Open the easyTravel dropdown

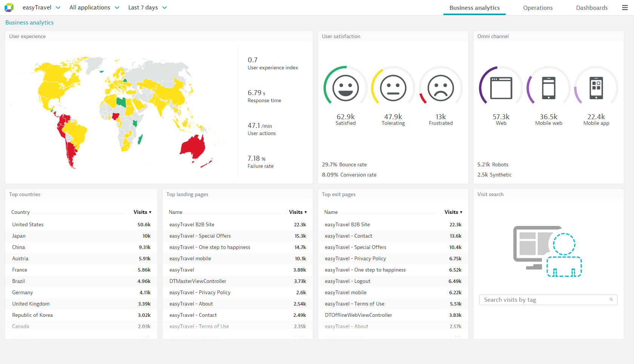click(x=42, y=8)
